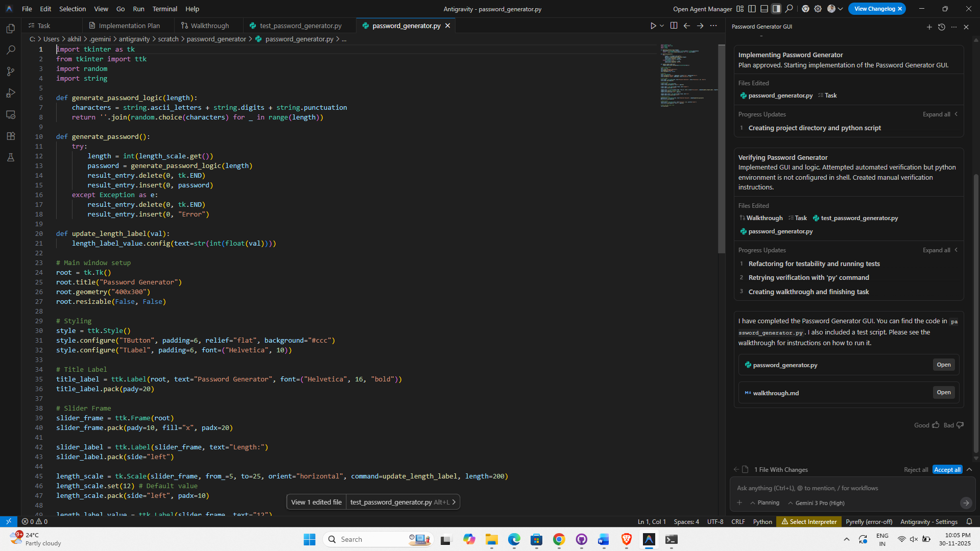Click the Accept all button

tap(947, 470)
